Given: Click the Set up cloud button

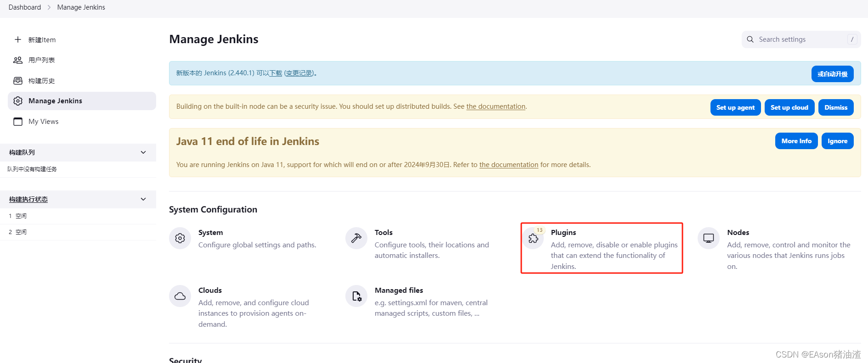Looking at the screenshot, I should [789, 107].
